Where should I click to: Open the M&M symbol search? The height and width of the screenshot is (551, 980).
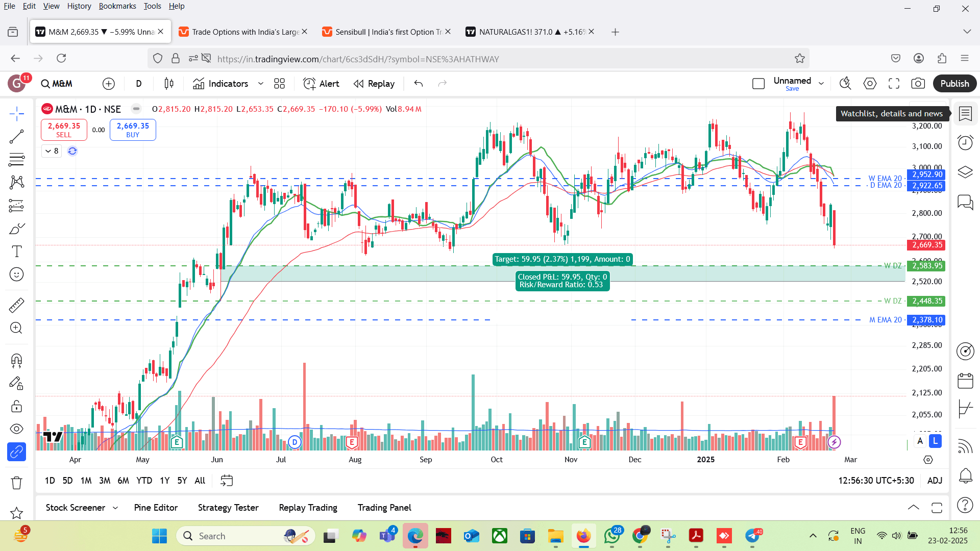point(57,84)
